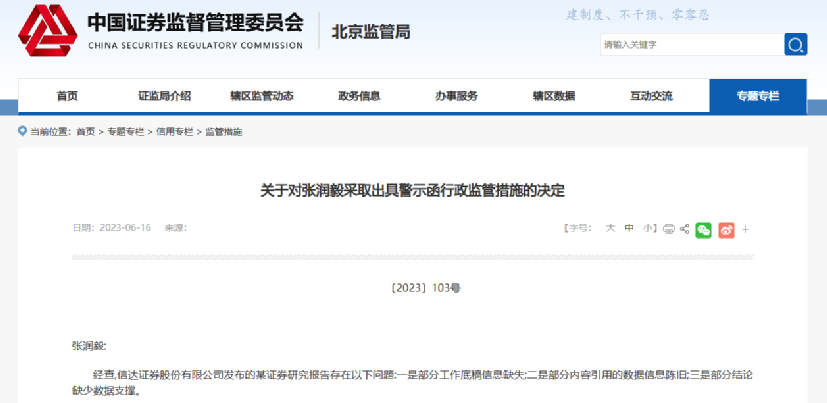Share article via Weibo icon
The width and height of the screenshot is (827, 403).
point(726,229)
